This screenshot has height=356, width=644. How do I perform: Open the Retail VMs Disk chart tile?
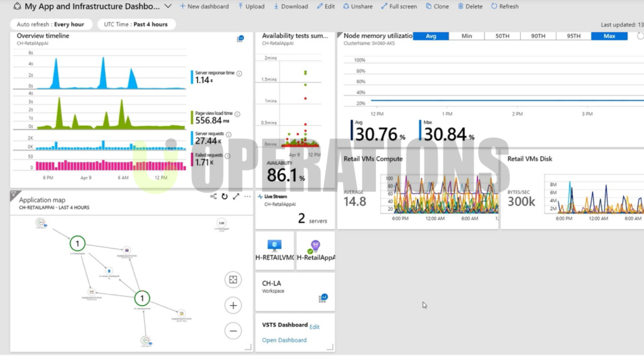tap(572, 189)
